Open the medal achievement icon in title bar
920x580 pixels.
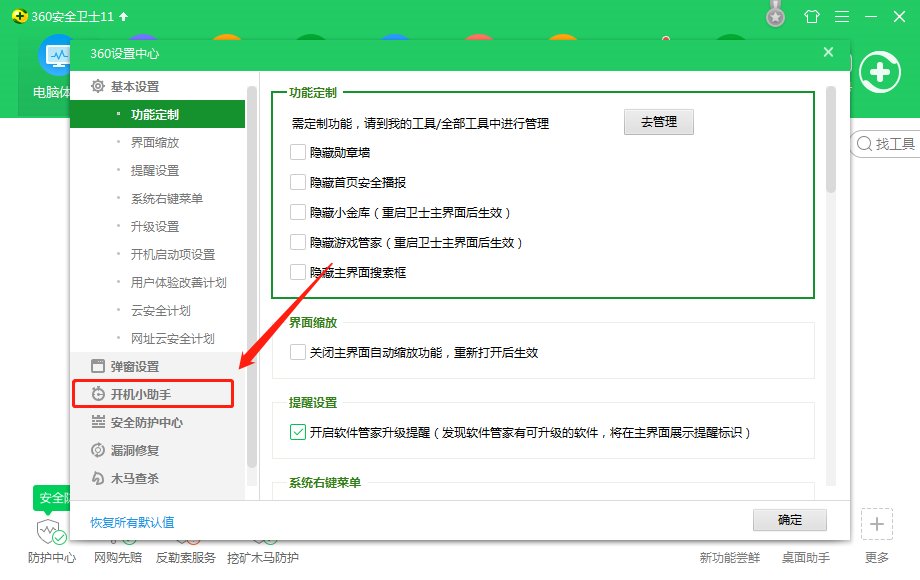click(x=774, y=16)
